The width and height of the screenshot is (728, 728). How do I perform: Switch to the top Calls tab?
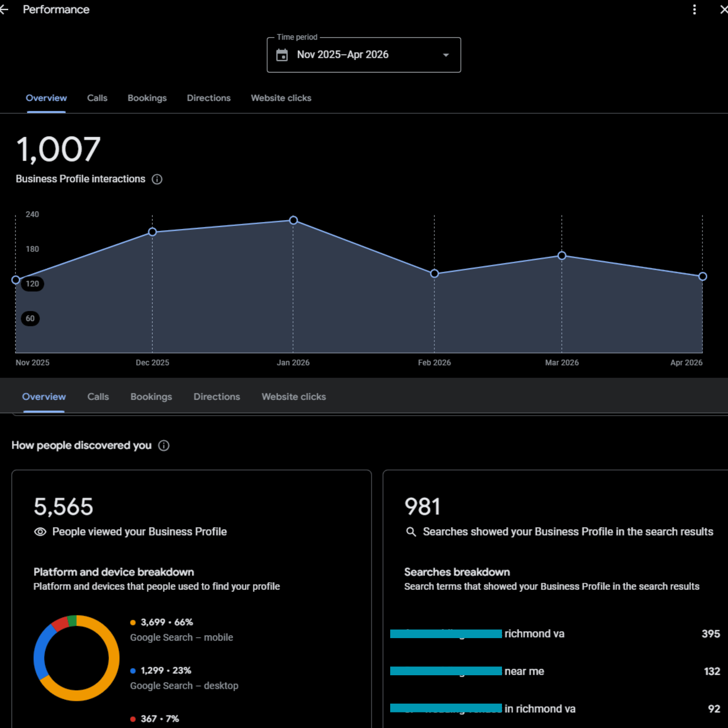(97, 98)
